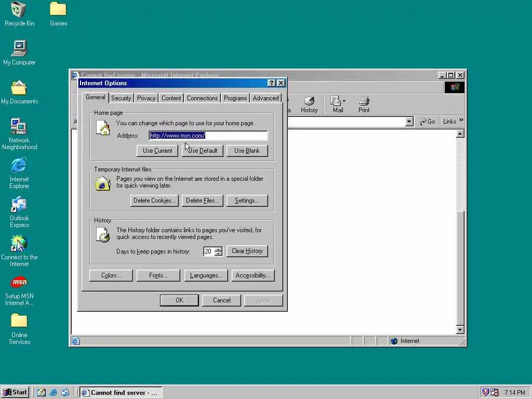Switch to the Connections tab

202,98
